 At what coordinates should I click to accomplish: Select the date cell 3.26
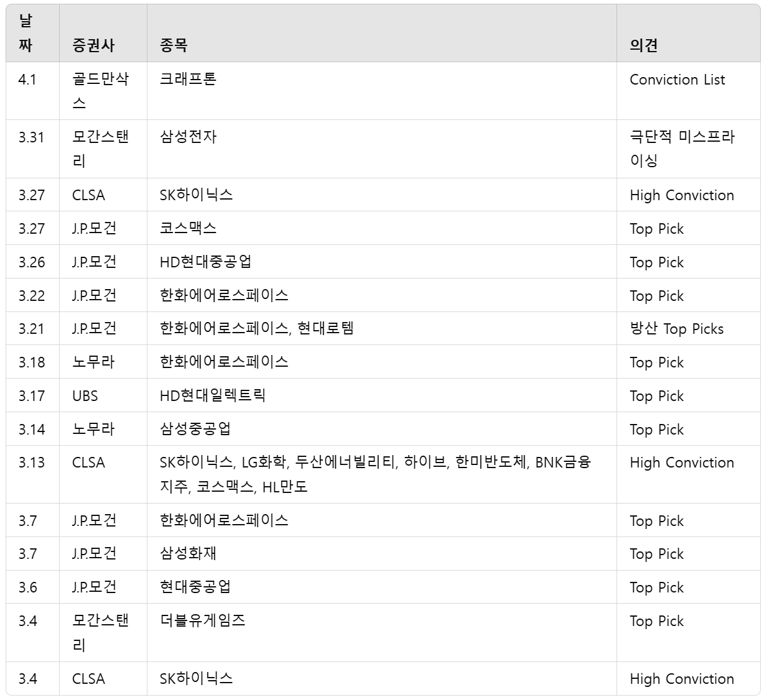32,262
